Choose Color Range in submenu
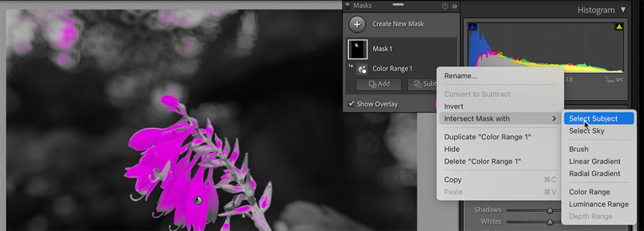 [589, 192]
